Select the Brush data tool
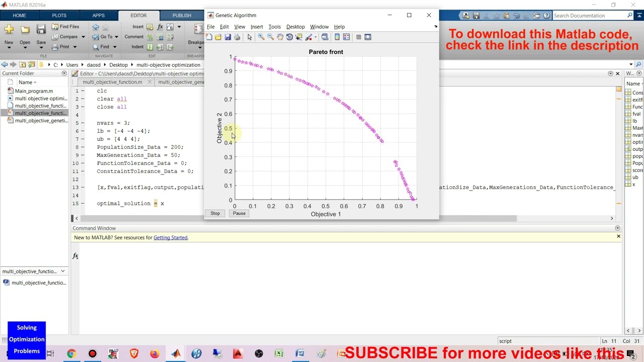This screenshot has height=362, width=644. (x=308, y=37)
